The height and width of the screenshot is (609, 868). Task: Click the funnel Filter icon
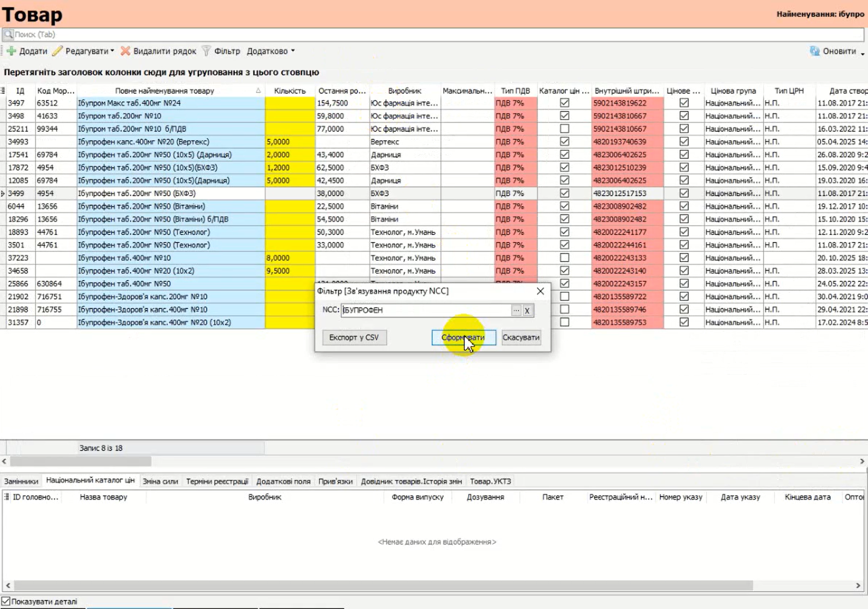207,51
